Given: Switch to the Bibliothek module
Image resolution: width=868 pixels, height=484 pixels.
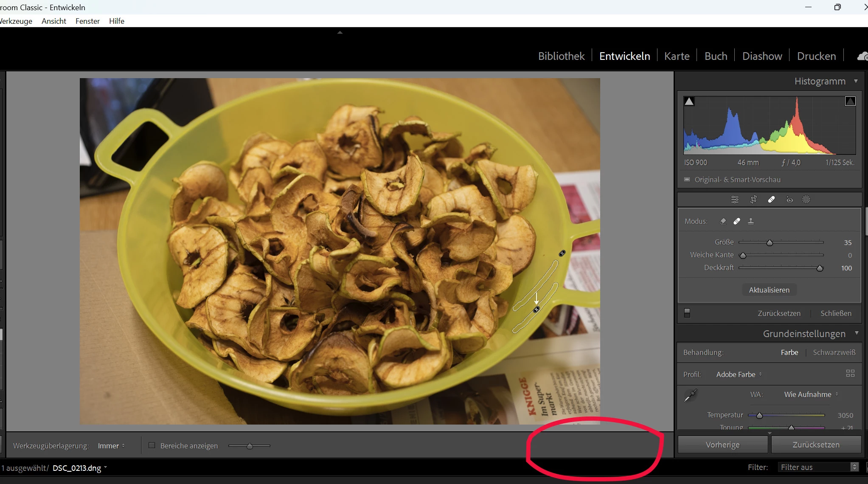Looking at the screenshot, I should click(x=561, y=56).
